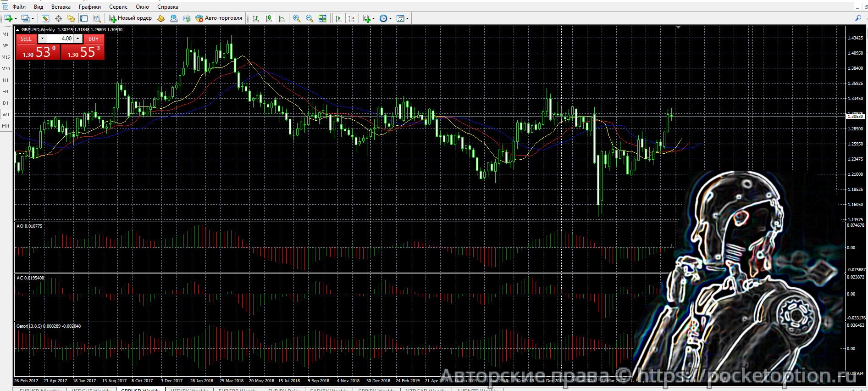868x391 pixels.
Task: Open the Strategy Tester icon
Action: coord(97,18)
